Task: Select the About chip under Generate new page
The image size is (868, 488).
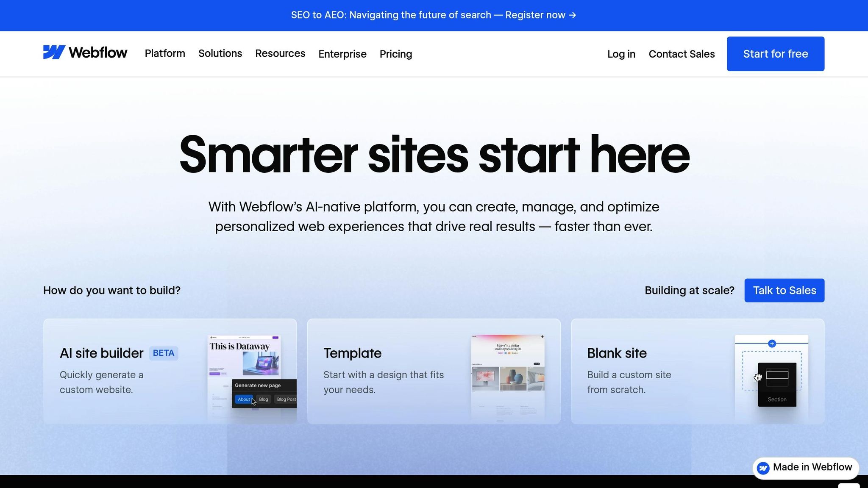Action: pyautogui.click(x=244, y=399)
